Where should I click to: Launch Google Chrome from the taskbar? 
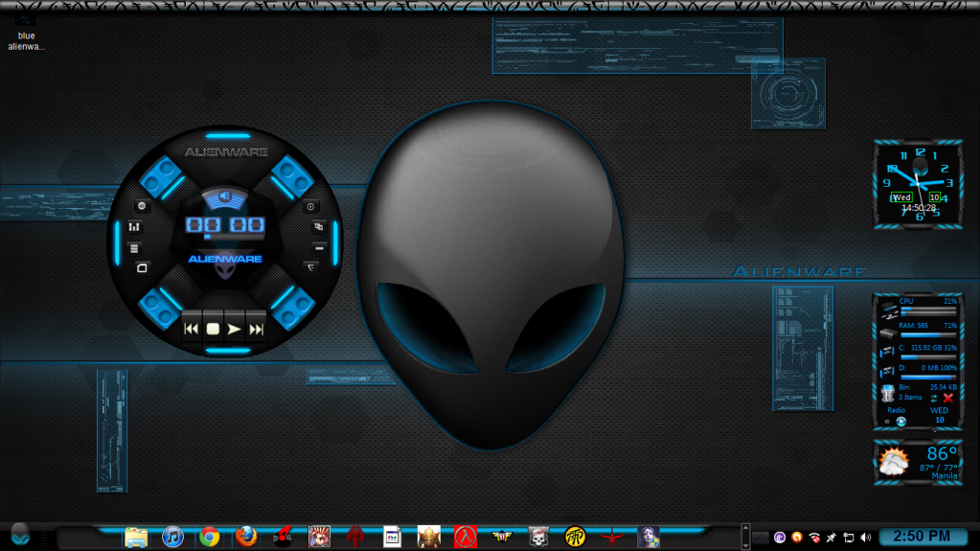coord(210,537)
